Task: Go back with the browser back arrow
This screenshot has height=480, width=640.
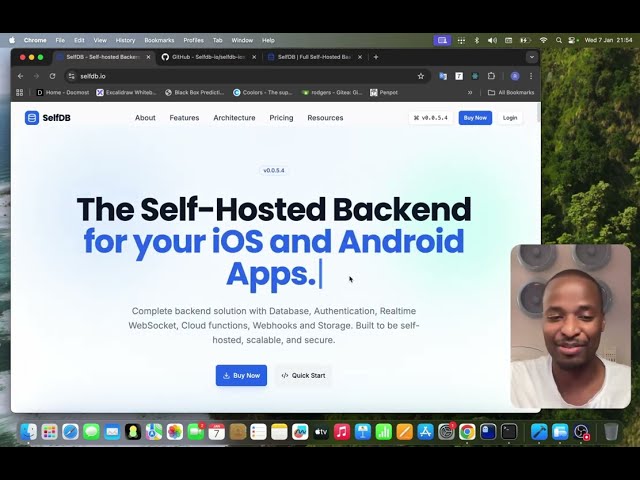Action: tap(20, 76)
